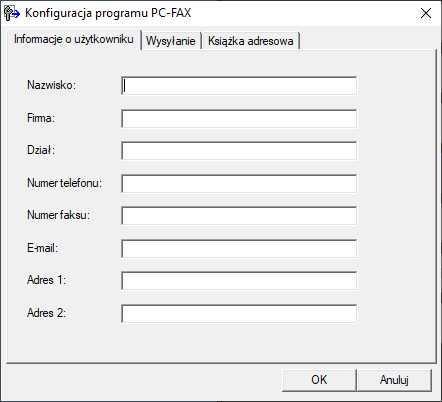Focus the Nazwisko text field
The width and height of the screenshot is (442, 402).
(239, 86)
